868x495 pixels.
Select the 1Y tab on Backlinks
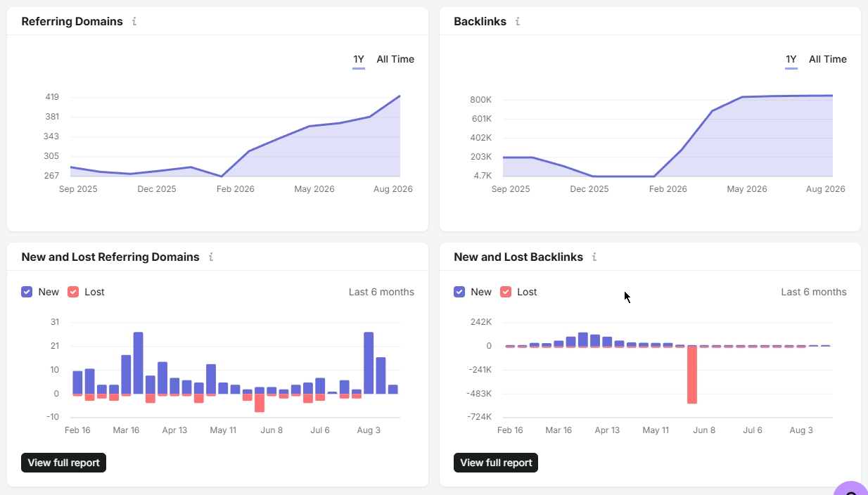click(x=791, y=60)
